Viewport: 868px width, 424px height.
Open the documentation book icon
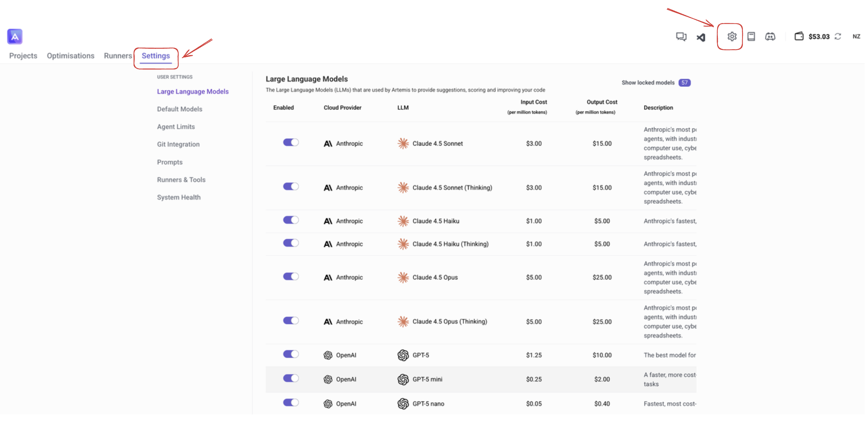pyautogui.click(x=751, y=36)
